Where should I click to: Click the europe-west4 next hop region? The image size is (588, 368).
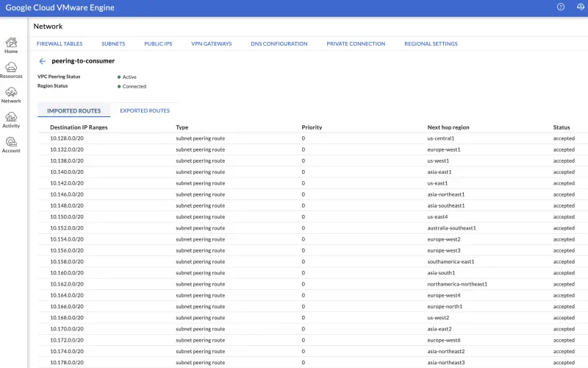click(444, 296)
